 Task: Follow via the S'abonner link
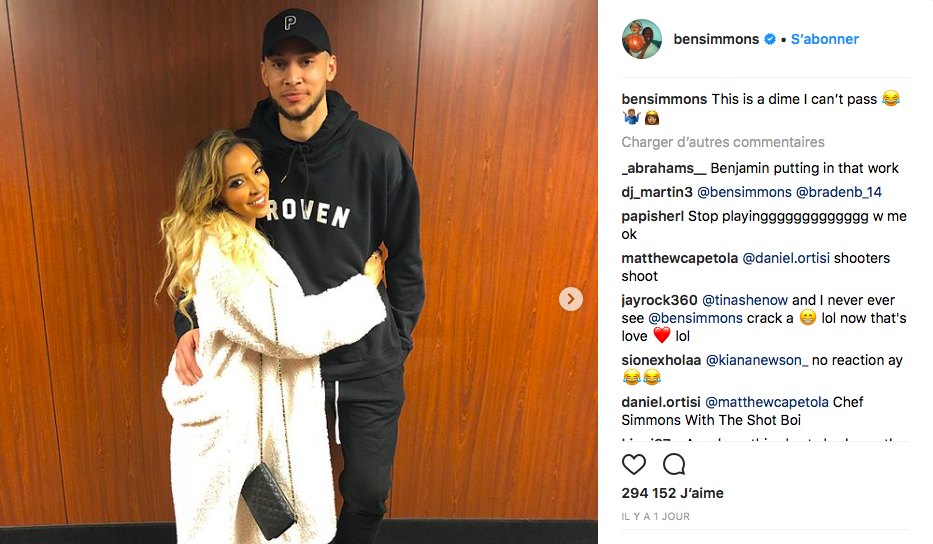[825, 39]
